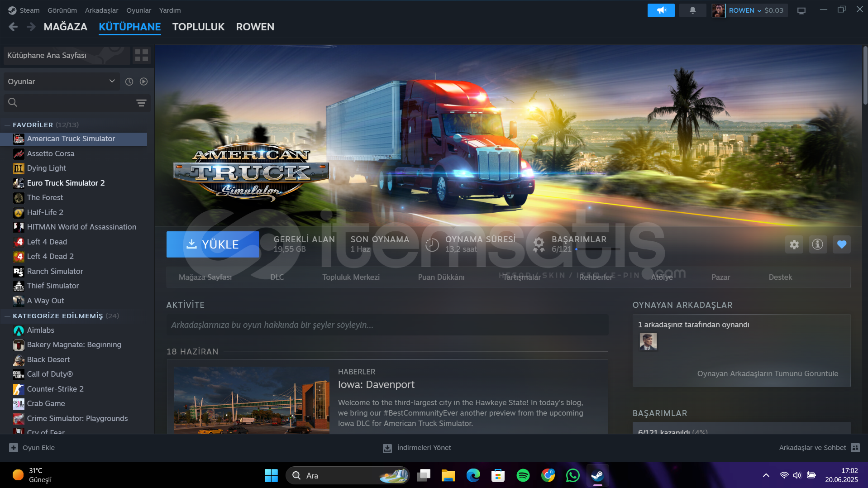Open Iowa: Davenport news thumbnail
Screen dimensions: 868x488
point(252,400)
